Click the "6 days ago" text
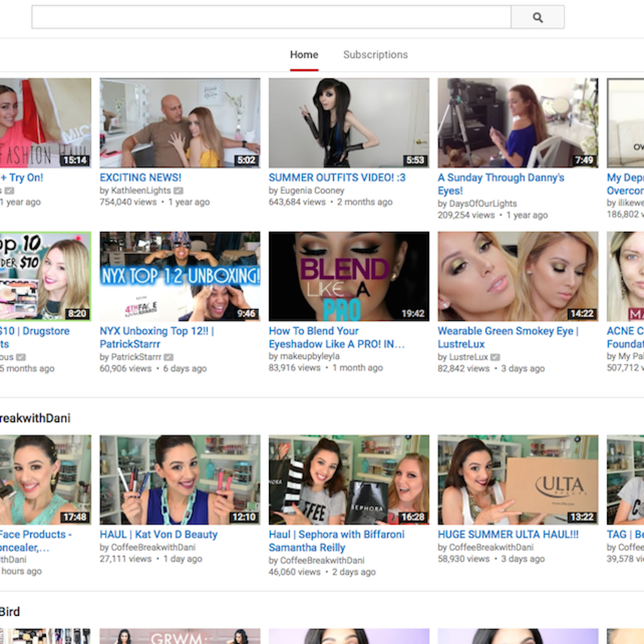The width and height of the screenshot is (644, 644). (x=185, y=368)
